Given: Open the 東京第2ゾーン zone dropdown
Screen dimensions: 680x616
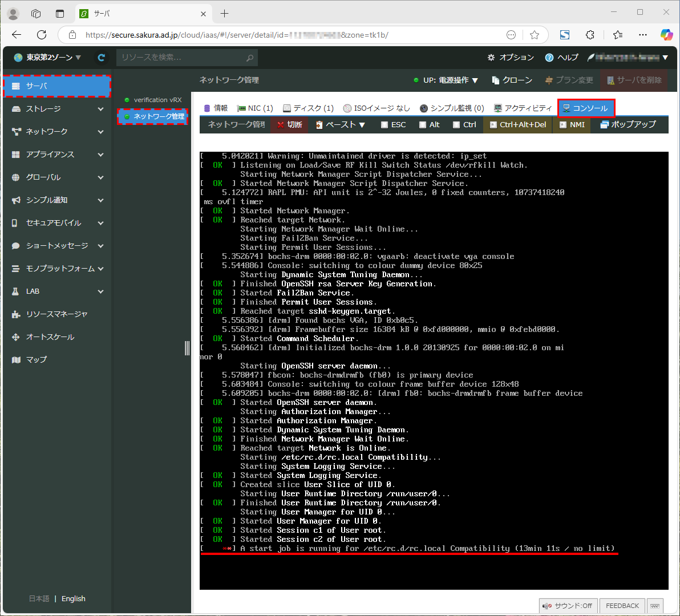Looking at the screenshot, I should pos(47,57).
